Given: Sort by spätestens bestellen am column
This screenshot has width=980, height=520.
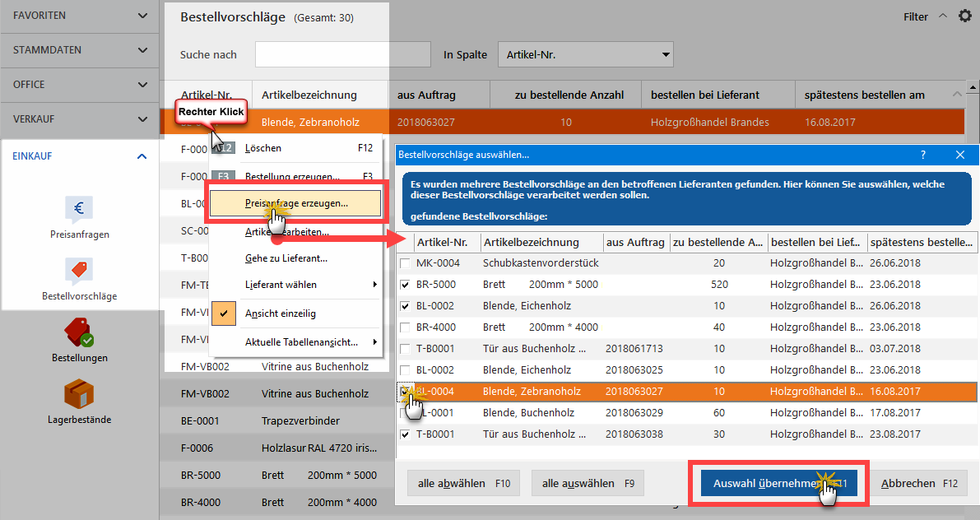Looking at the screenshot, I should tap(880, 95).
